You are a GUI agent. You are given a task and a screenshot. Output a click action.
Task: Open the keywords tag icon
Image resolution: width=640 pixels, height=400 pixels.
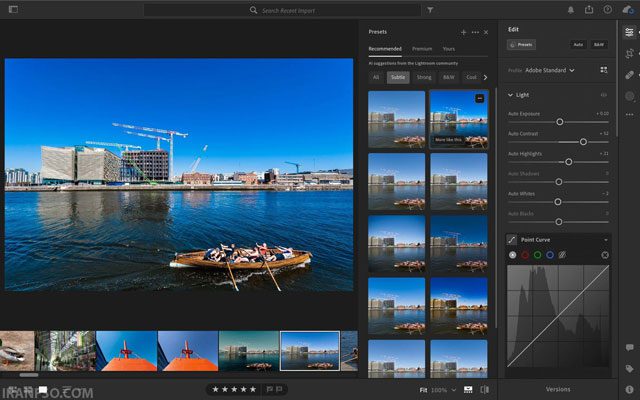click(629, 369)
